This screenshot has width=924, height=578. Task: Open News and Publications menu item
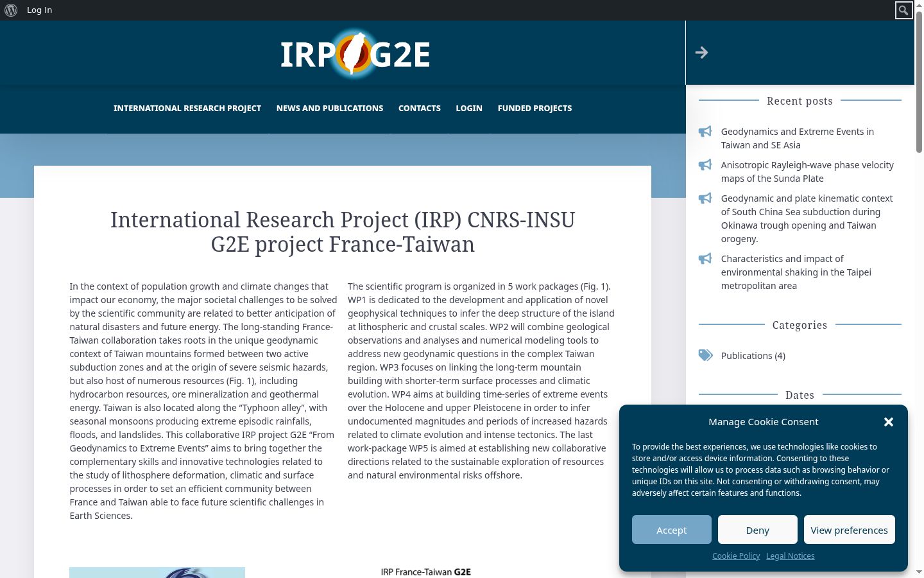[x=330, y=108]
